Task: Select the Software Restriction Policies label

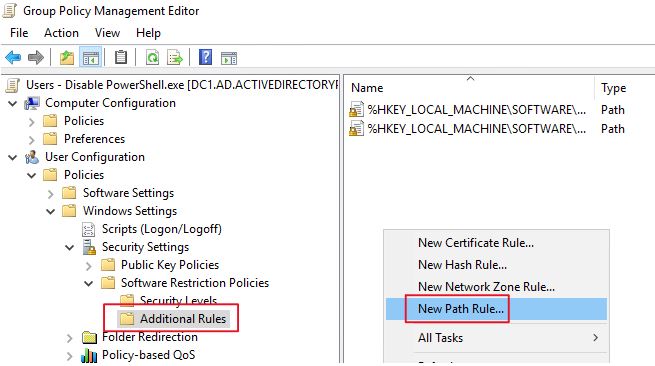Action: [195, 283]
